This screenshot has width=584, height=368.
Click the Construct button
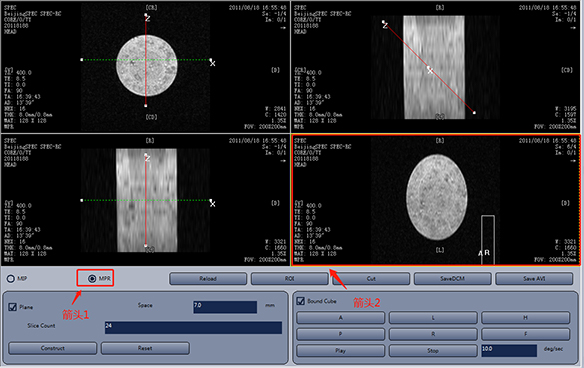[x=53, y=348]
